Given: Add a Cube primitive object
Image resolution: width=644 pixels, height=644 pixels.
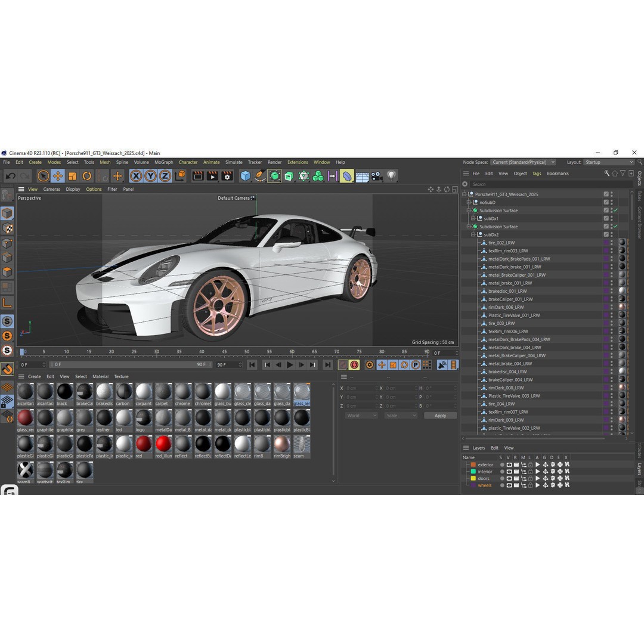Looking at the screenshot, I should pyautogui.click(x=245, y=176).
